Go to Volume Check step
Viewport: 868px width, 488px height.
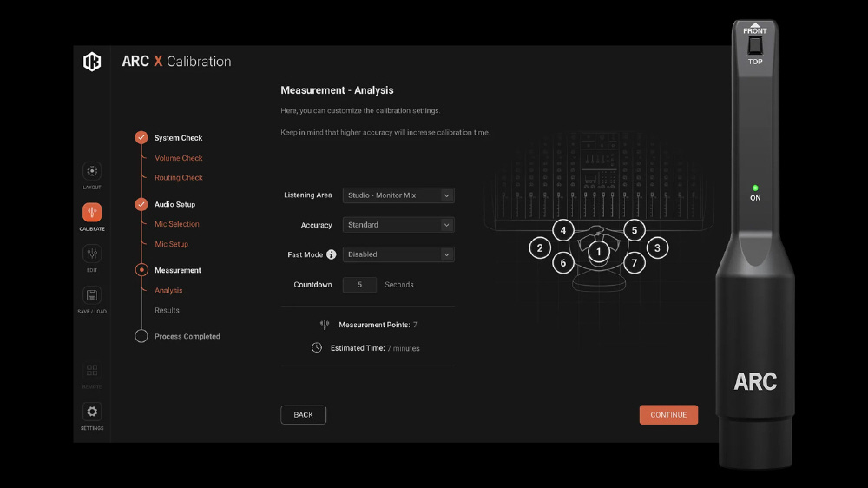click(179, 158)
